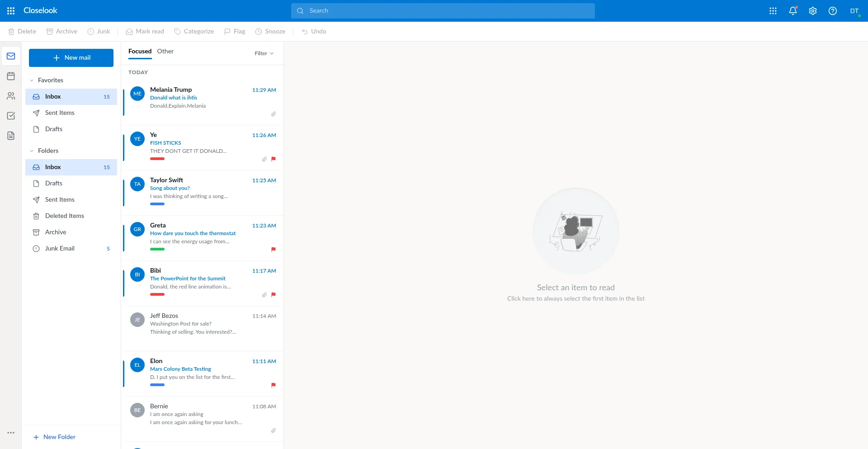Open the Notes document icon in rail
The image size is (868, 449).
click(11, 136)
